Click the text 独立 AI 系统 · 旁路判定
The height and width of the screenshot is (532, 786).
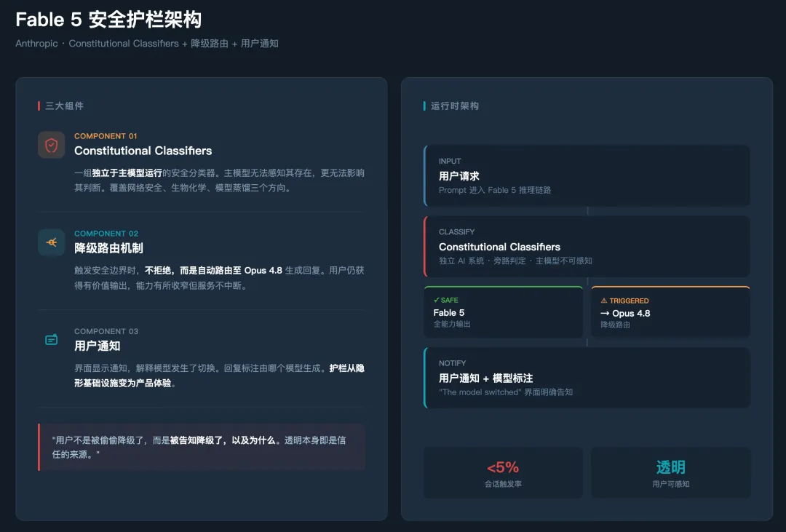[x=515, y=261]
